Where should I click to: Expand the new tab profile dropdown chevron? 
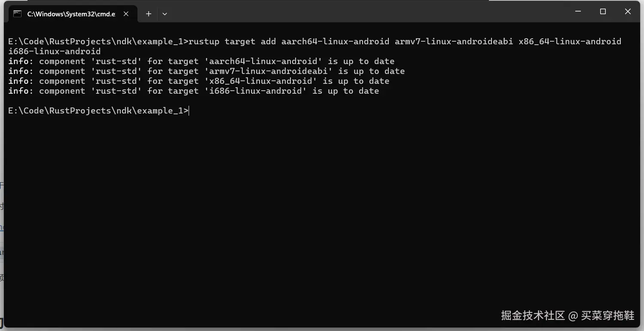(165, 14)
